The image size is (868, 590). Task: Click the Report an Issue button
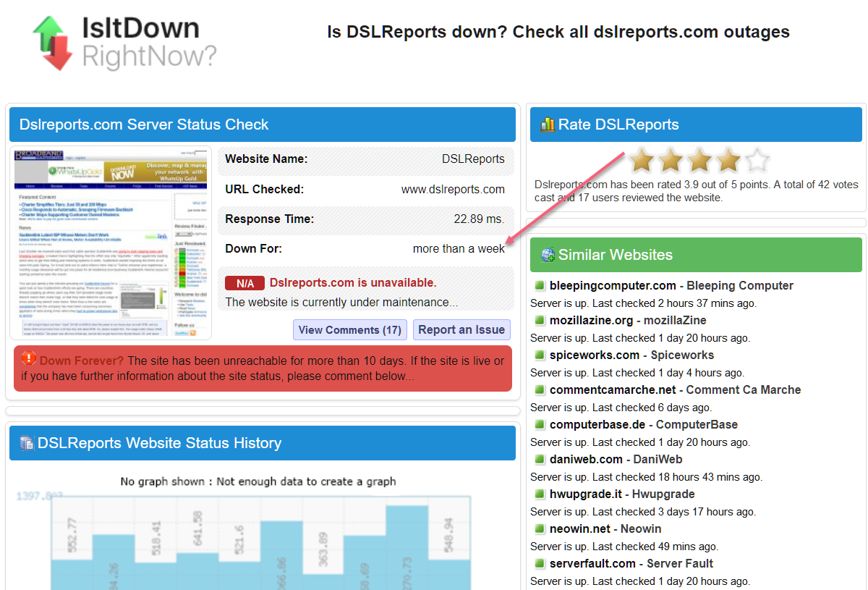pyautogui.click(x=461, y=330)
